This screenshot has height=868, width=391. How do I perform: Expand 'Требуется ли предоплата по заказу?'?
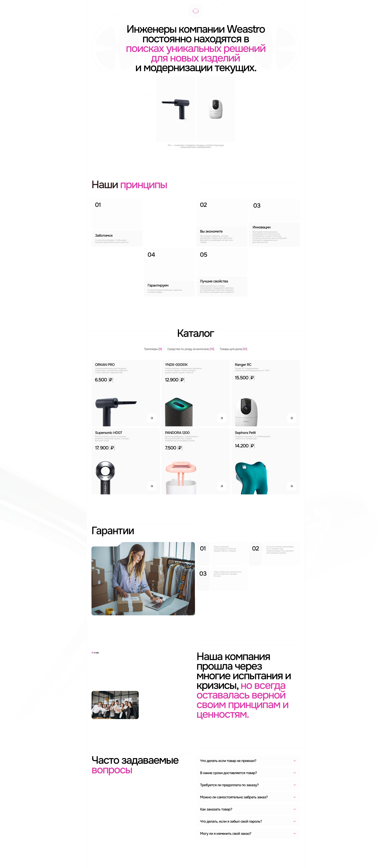[x=248, y=785]
